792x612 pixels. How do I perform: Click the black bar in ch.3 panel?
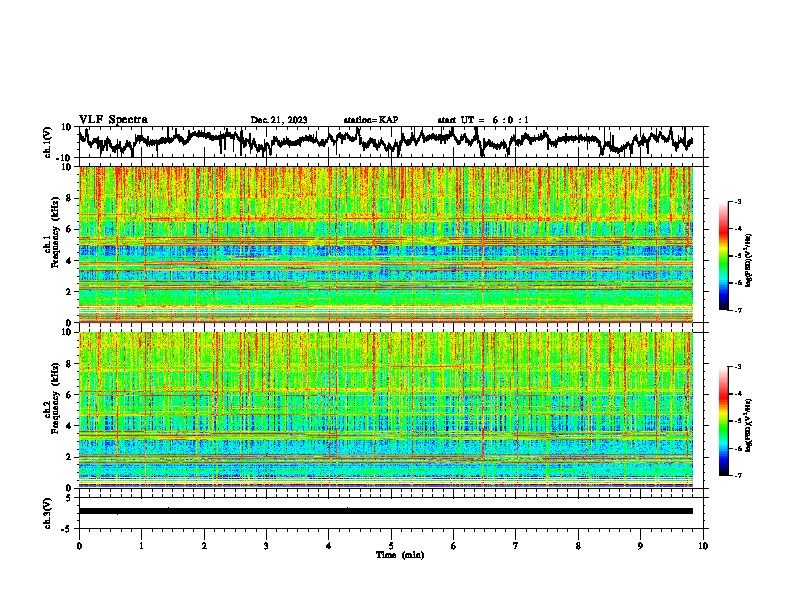386,511
